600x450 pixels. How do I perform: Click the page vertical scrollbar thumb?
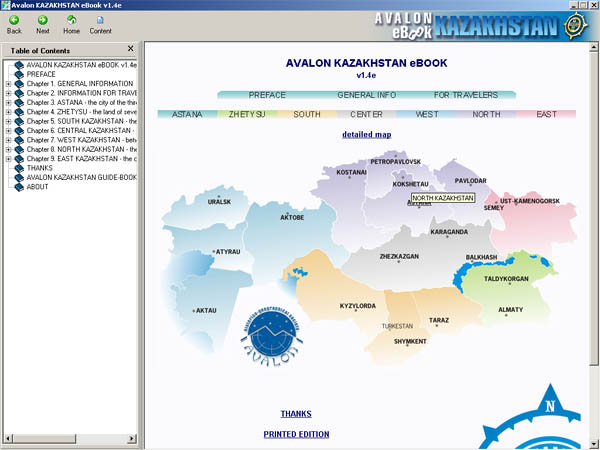[593, 209]
